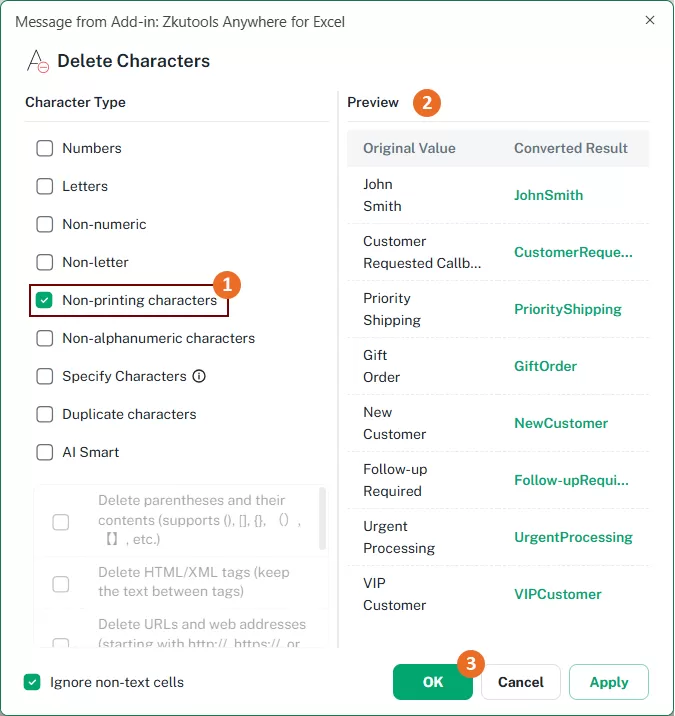Turn on the AI Smart checkbox
Image resolution: width=675 pixels, height=716 pixels.
(x=44, y=453)
